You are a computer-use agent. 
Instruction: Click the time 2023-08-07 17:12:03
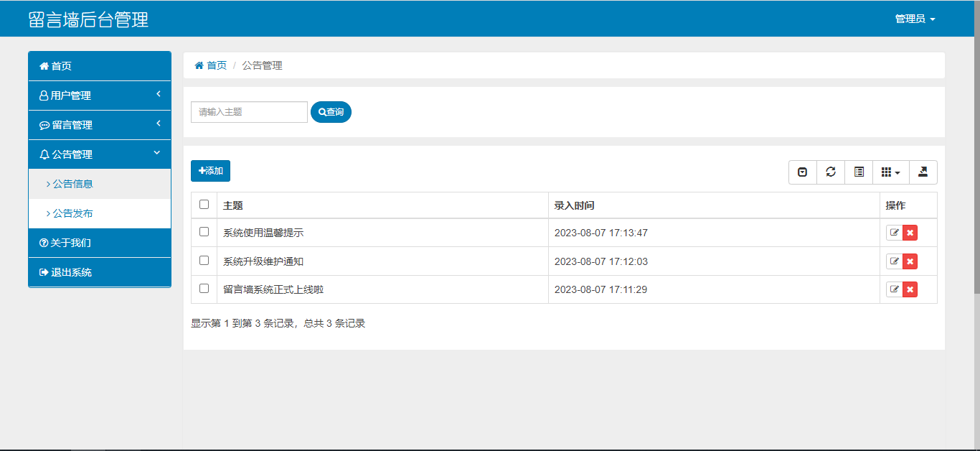601,261
